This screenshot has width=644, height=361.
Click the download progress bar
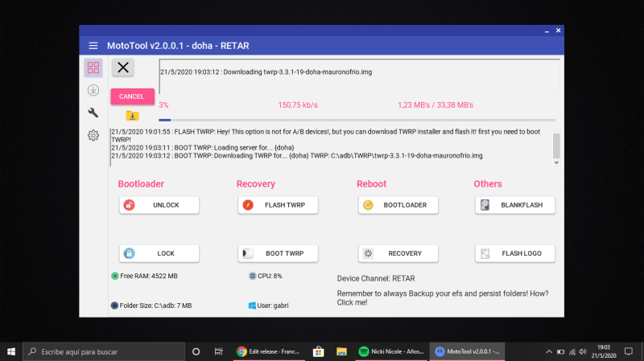click(357, 120)
